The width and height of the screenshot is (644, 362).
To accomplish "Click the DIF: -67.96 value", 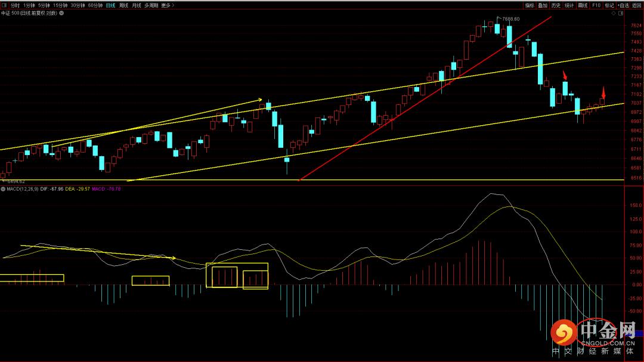I will point(52,189).
